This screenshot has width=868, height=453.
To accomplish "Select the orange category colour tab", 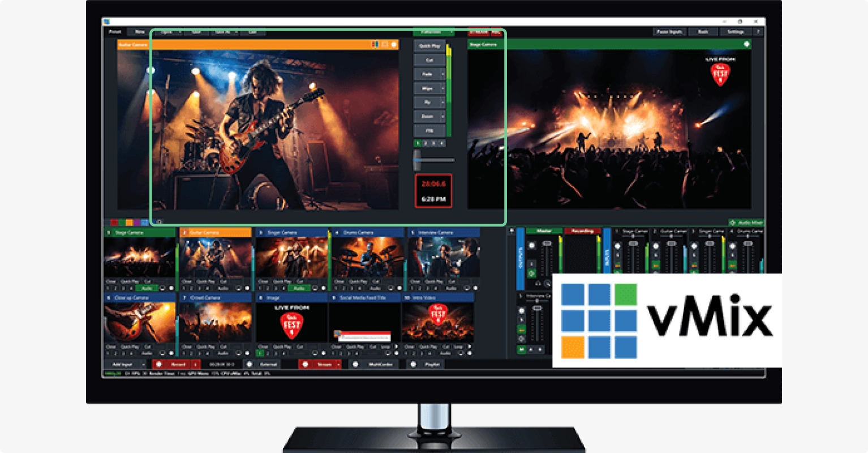I will (x=129, y=223).
